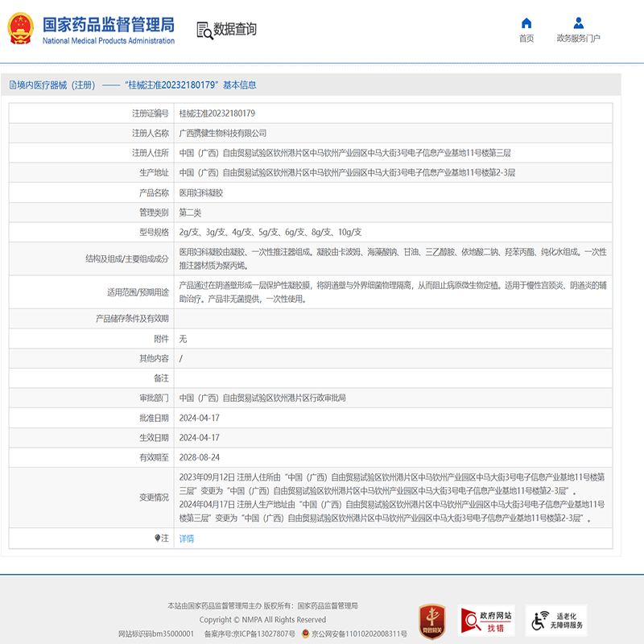
Task: Select registration number 桂械注准20232180179 cell
Action: (217, 114)
